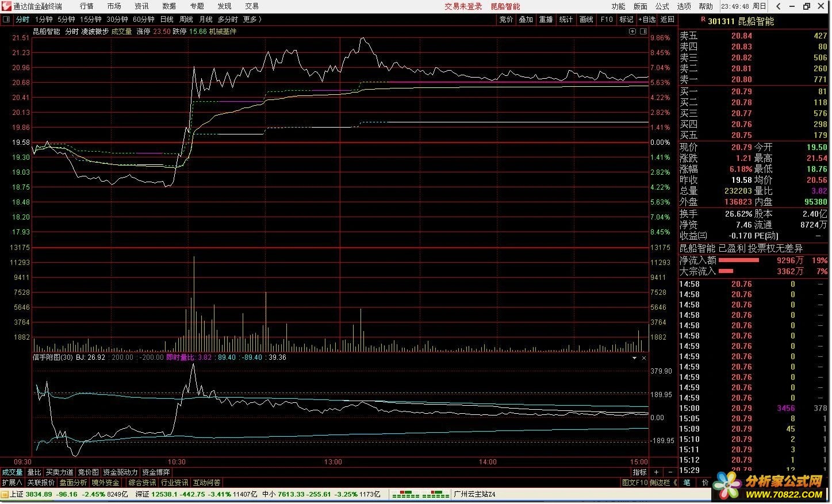The width and height of the screenshot is (832, 504).
Task: Close the 信手附图 sub-chart with X
Action: coord(644,358)
